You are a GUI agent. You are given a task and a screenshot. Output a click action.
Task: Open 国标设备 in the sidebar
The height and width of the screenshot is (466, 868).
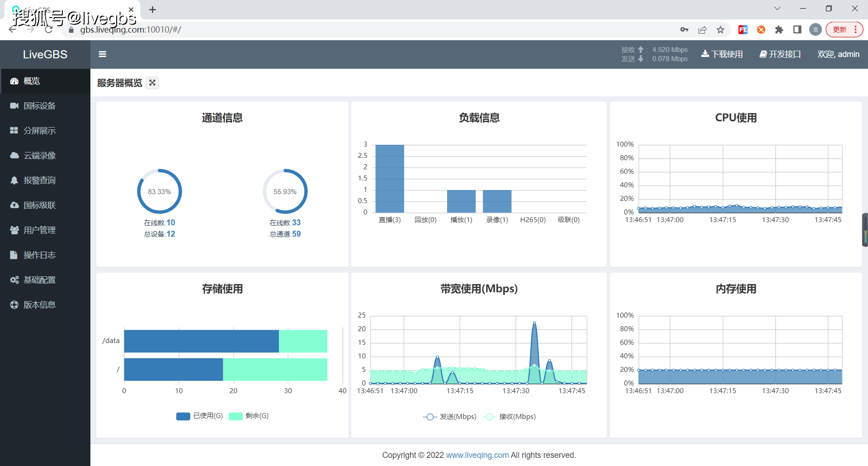[45, 106]
